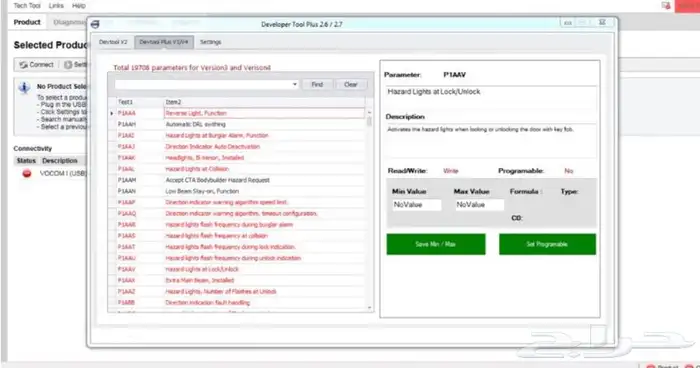Click inside the Max Value field
The height and width of the screenshot is (368, 700).
click(x=479, y=205)
